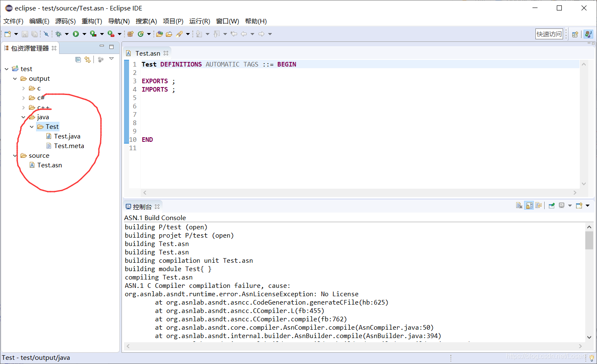Image resolution: width=597 pixels, height=364 pixels.
Task: Click the green Run button
Action: point(76,34)
